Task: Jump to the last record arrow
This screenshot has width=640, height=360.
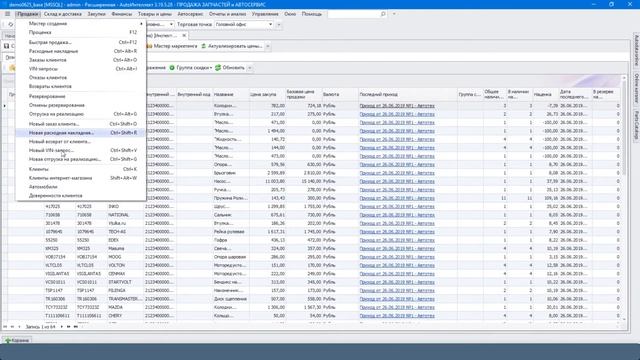Action: 76,327
